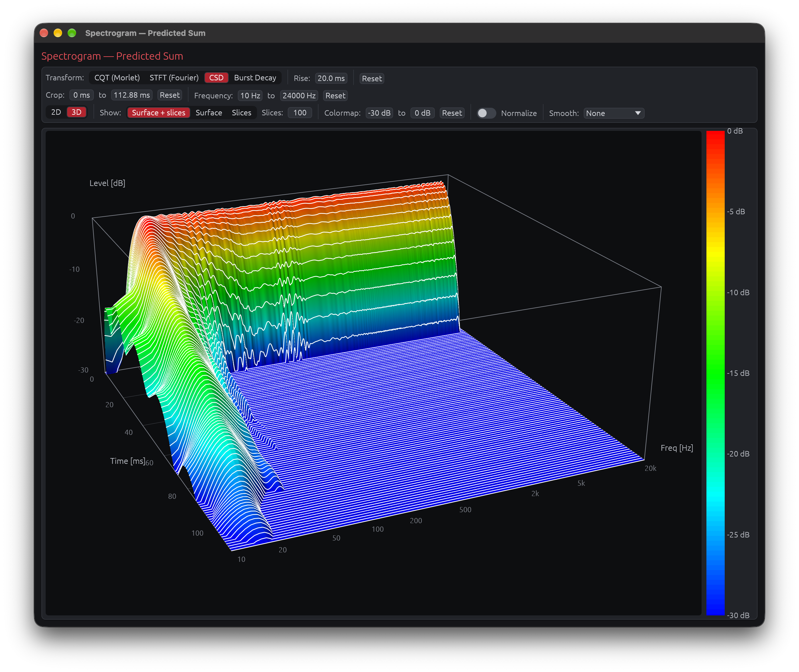Viewport: 799px width, 672px height.
Task: Open the Smooth dropdown set to None
Action: pyautogui.click(x=614, y=113)
